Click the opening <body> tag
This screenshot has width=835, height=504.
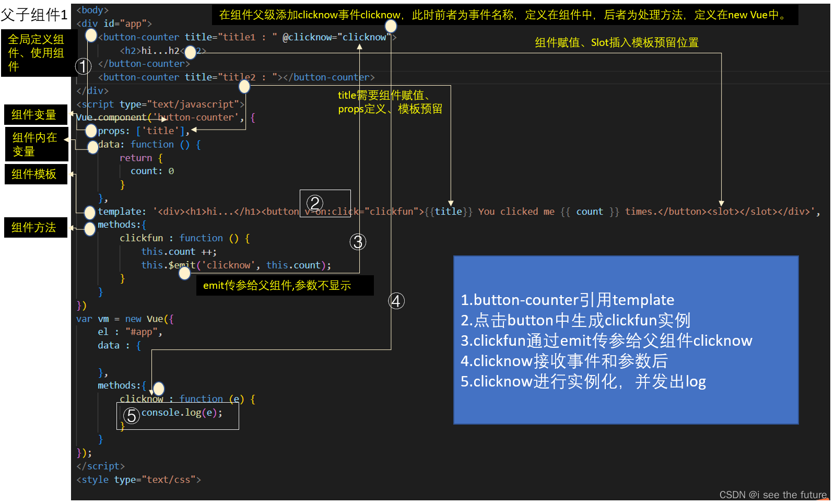tap(92, 10)
